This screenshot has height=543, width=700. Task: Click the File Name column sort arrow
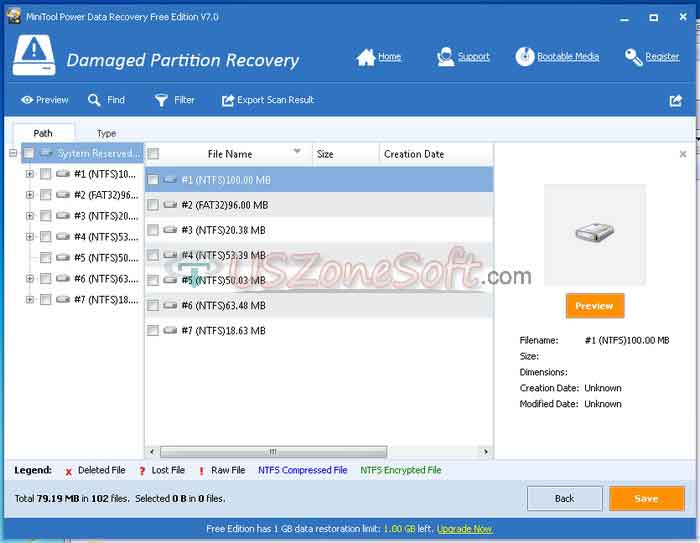pos(297,151)
